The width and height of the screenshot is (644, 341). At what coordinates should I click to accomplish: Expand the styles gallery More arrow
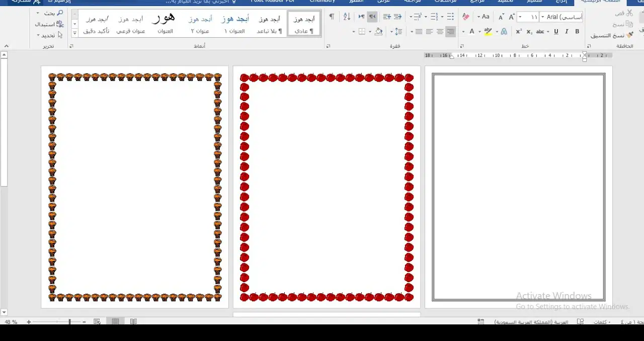coord(75,33)
